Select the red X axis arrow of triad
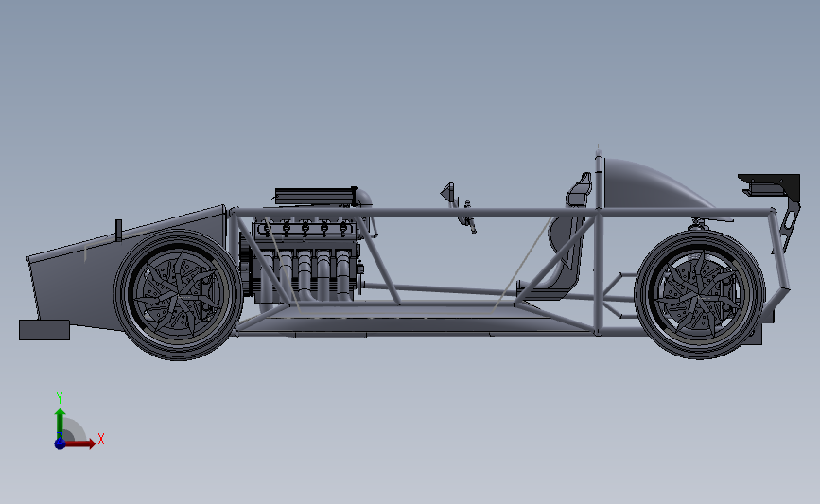The image size is (820, 504). tap(79, 443)
